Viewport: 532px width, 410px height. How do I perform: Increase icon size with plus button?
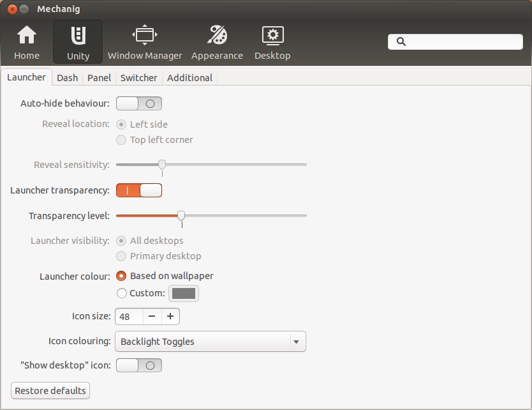pyautogui.click(x=170, y=317)
